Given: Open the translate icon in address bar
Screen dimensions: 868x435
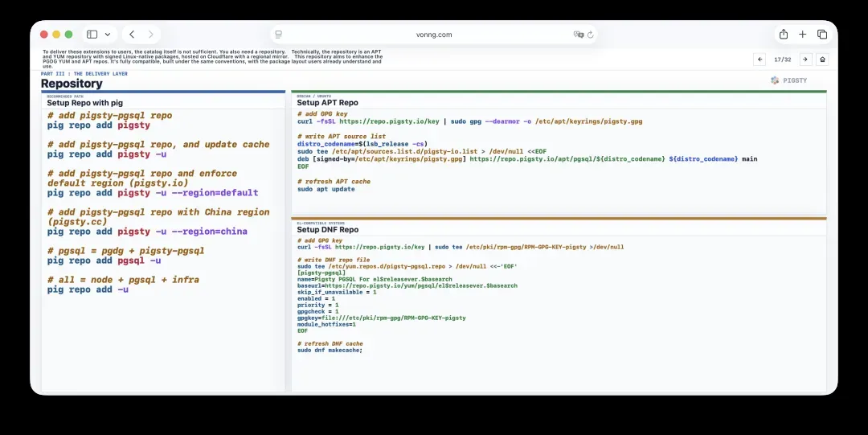Looking at the screenshot, I should coord(579,35).
